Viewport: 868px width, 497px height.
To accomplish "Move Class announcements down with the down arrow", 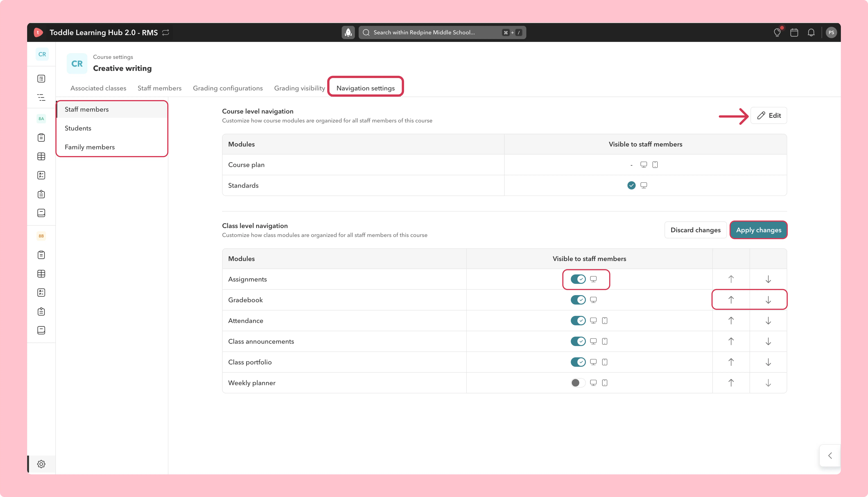I will (768, 341).
